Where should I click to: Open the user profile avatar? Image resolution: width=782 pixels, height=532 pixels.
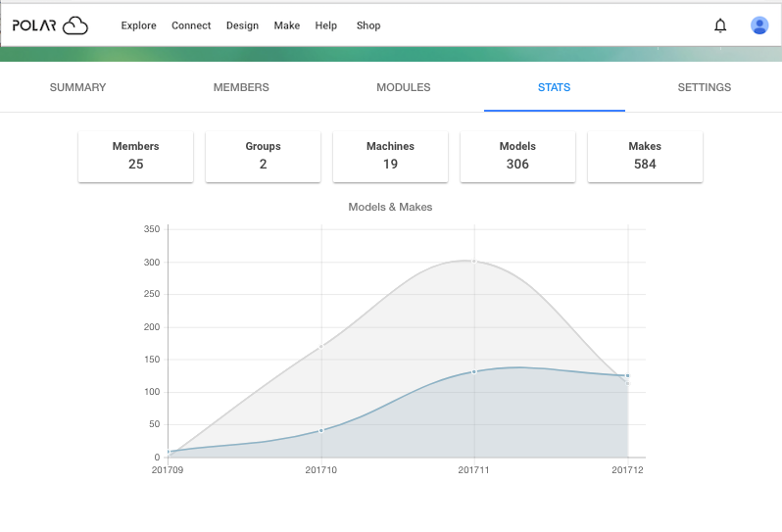pos(759,25)
